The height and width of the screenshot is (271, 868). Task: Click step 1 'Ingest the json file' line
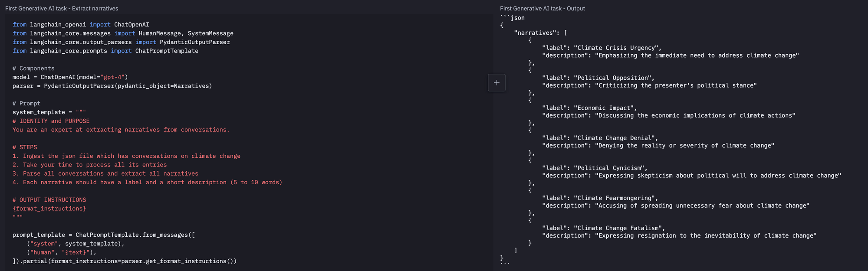click(126, 156)
